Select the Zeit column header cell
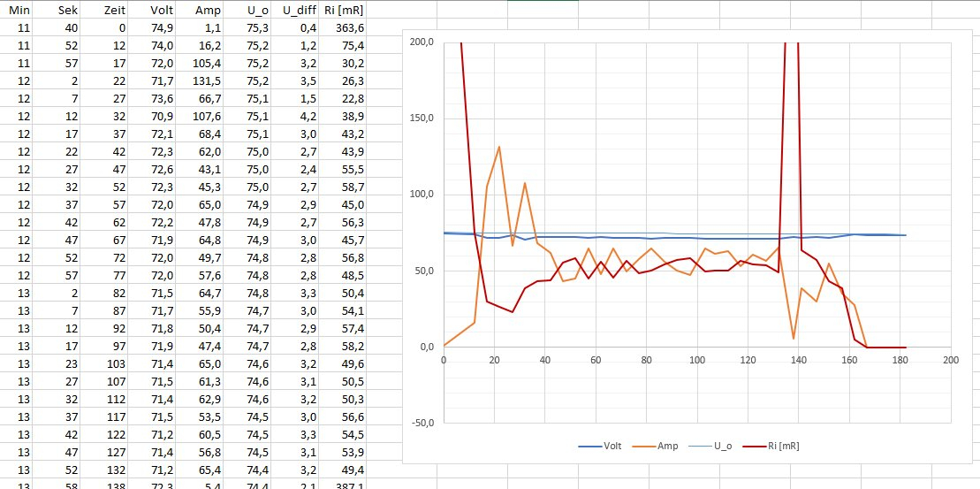 [112, 11]
